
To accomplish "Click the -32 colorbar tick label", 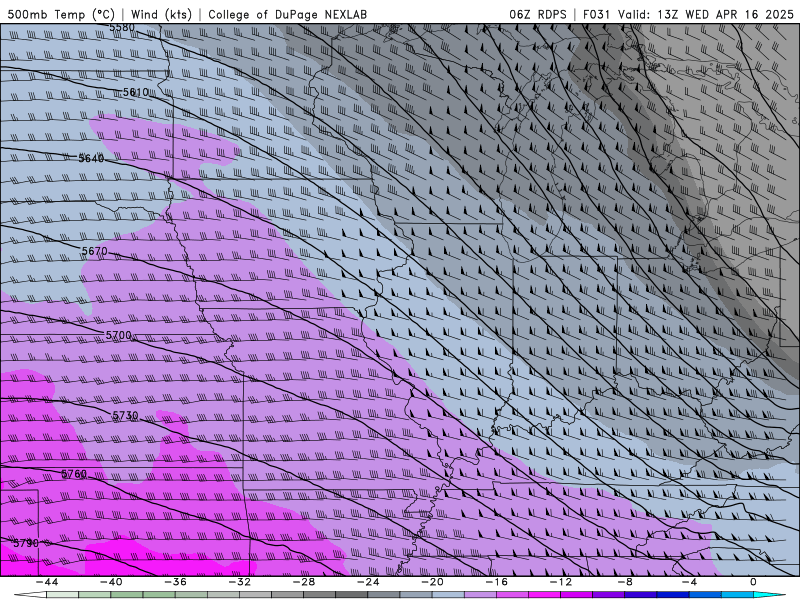I will (x=239, y=582).
